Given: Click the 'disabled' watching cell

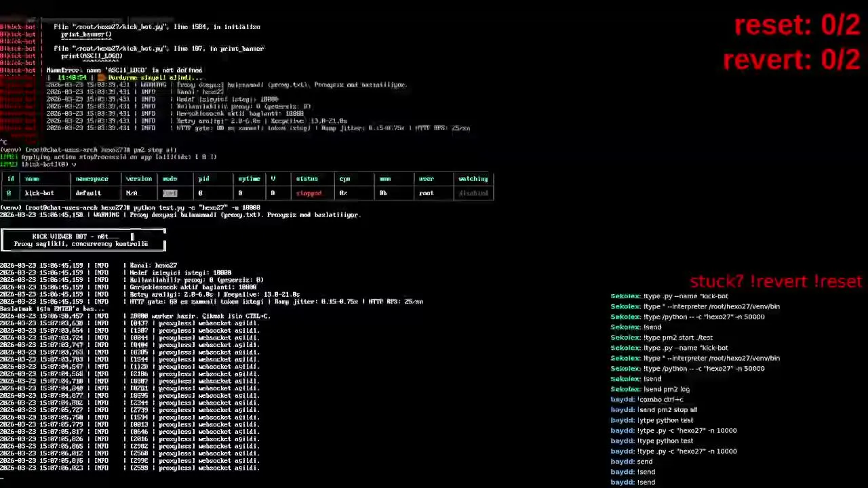Looking at the screenshot, I should pos(473,193).
